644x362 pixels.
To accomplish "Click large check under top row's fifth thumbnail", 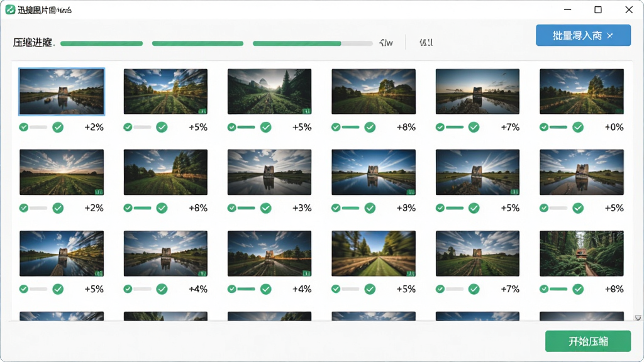I will click(x=474, y=127).
